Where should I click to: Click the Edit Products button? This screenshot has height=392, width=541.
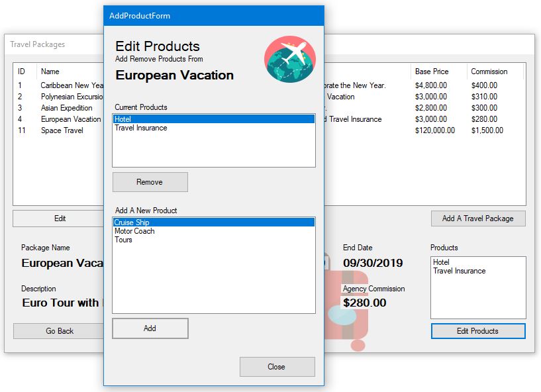point(477,331)
